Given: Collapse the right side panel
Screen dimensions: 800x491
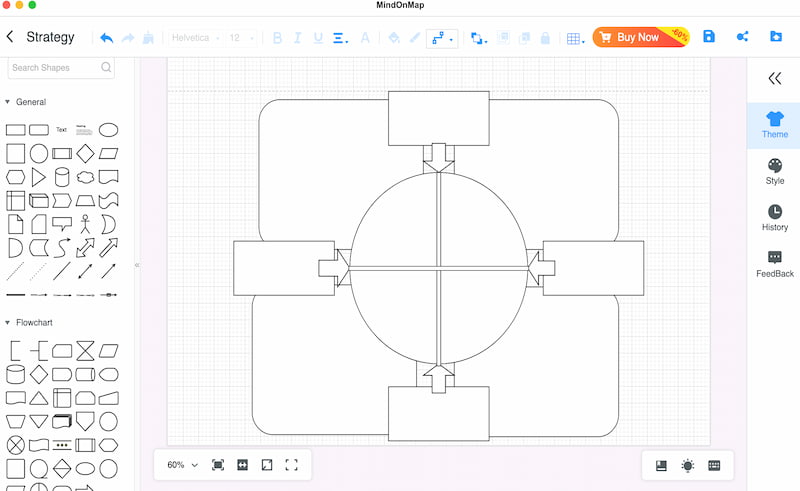Looking at the screenshot, I should (774, 78).
